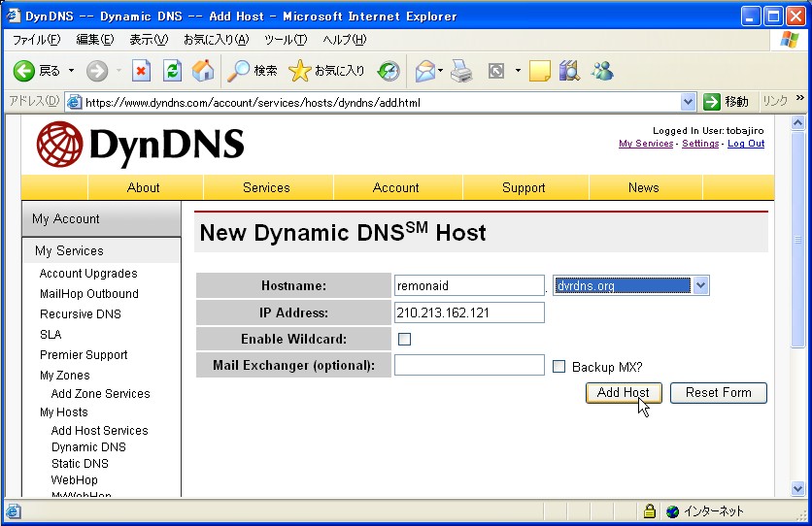This screenshot has width=812, height=526.
Task: Open the ツール(T) menu
Action: 286,40
